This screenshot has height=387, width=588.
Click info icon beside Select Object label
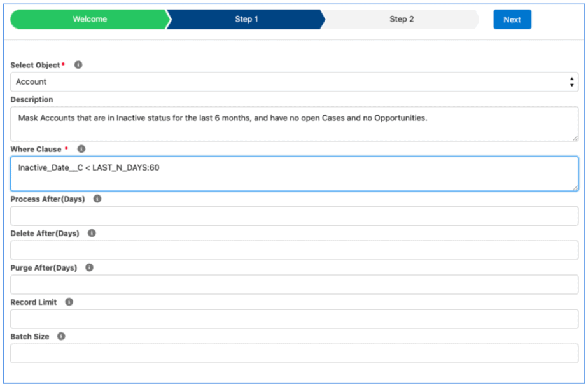pyautogui.click(x=78, y=65)
